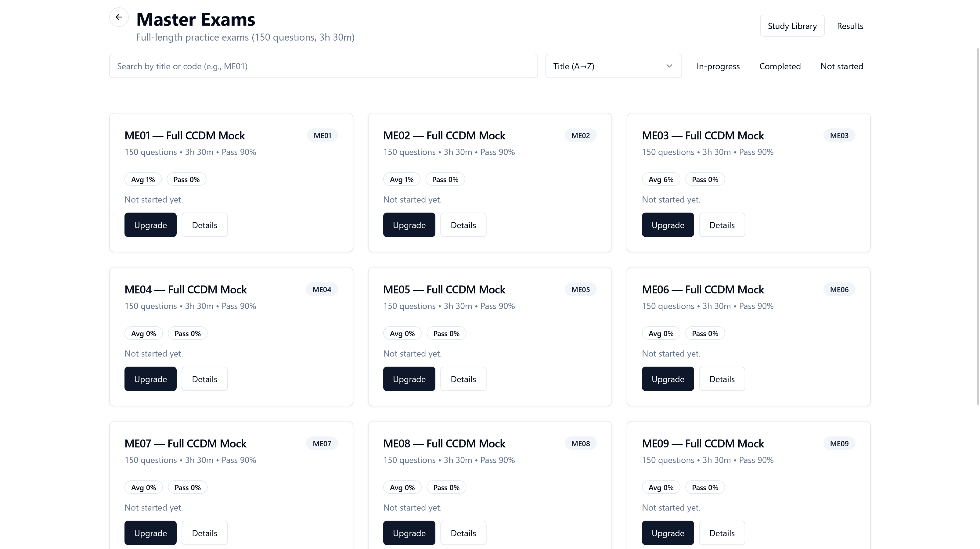
Task: Open Details for ME05
Action: (x=463, y=379)
